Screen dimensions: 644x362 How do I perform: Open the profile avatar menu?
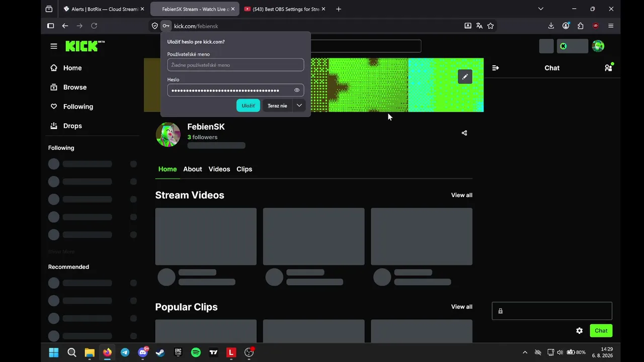(598, 46)
